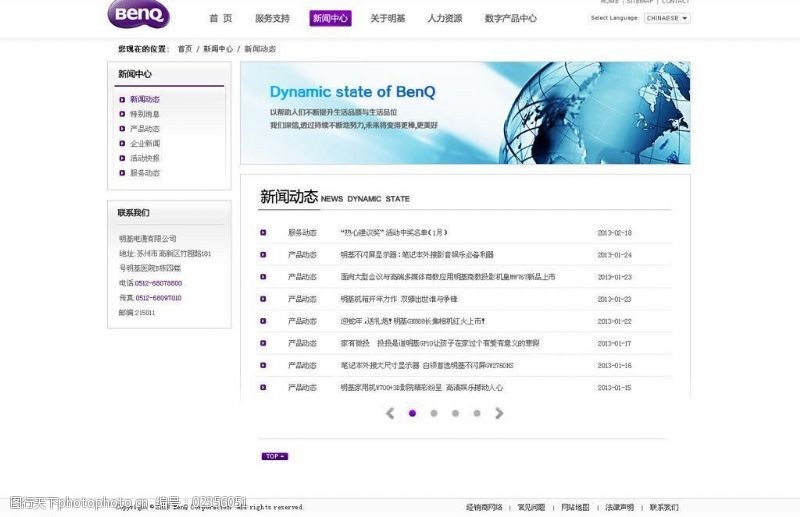
Task: Expand the CHINAESE language dropdown
Action: point(667,18)
